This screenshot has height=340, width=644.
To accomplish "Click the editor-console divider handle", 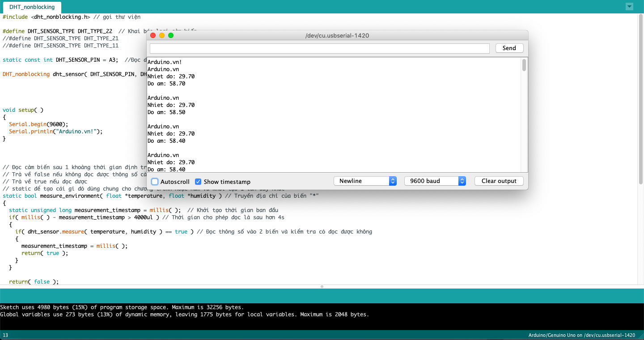I will (x=322, y=286).
